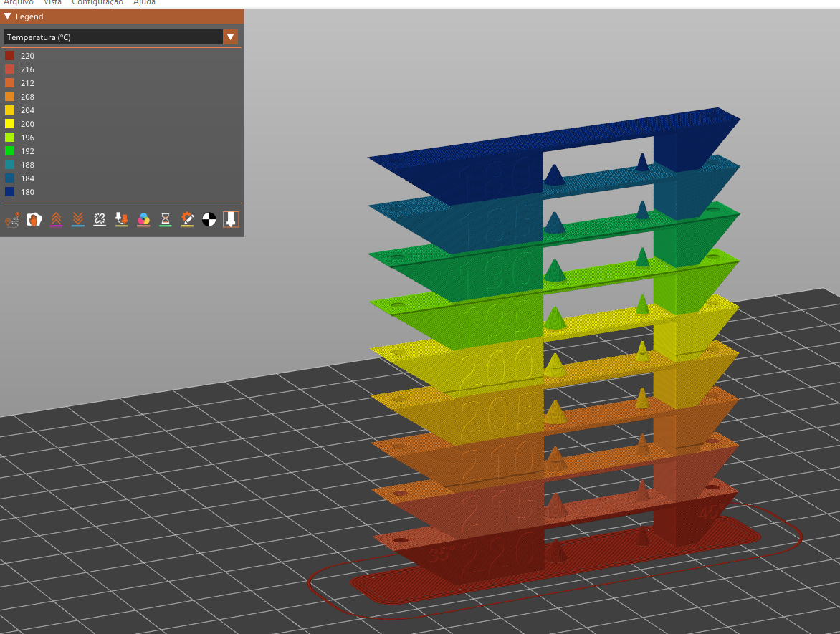Click the 180 temperature color swatch
Image resolution: width=840 pixels, height=634 pixels.
(x=9, y=192)
